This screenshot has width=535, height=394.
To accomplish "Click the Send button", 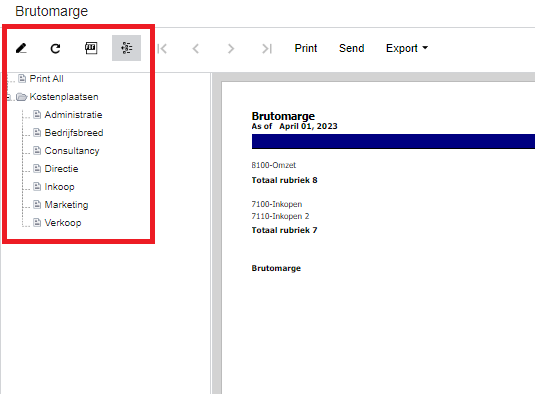I will 351,48.
